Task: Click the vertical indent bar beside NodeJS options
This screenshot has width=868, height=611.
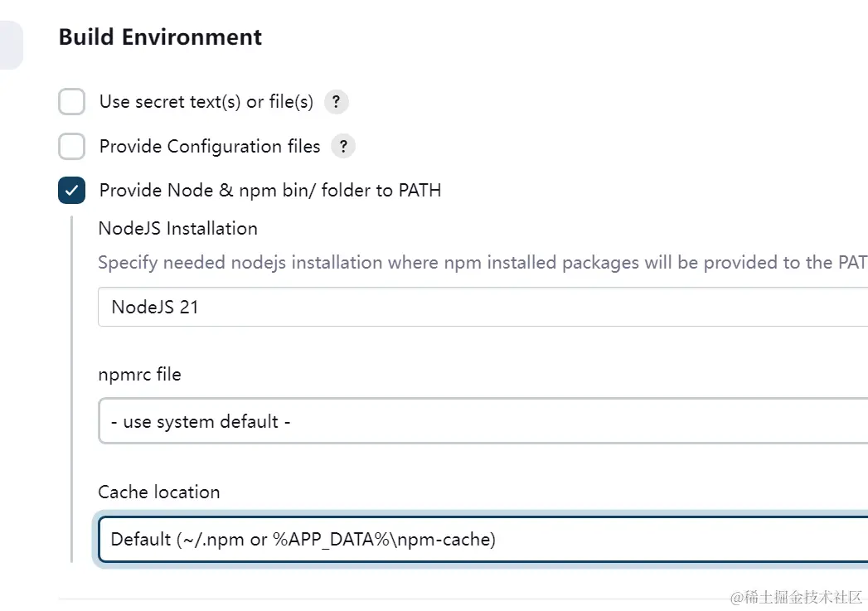Action: 72,390
